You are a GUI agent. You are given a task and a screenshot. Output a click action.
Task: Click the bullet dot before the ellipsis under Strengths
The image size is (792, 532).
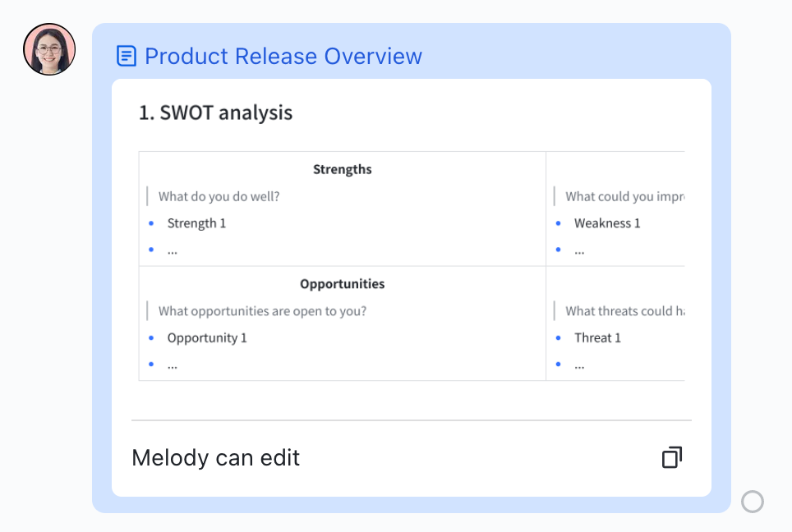pos(150,250)
